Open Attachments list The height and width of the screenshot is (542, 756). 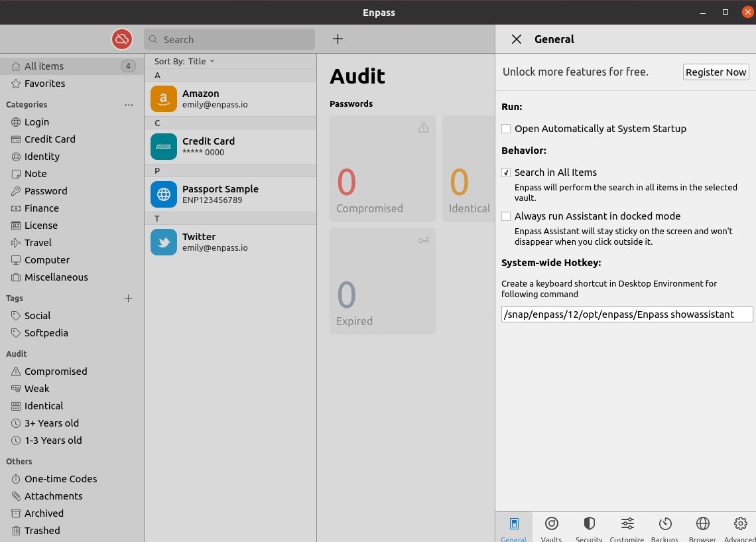(x=72, y=496)
